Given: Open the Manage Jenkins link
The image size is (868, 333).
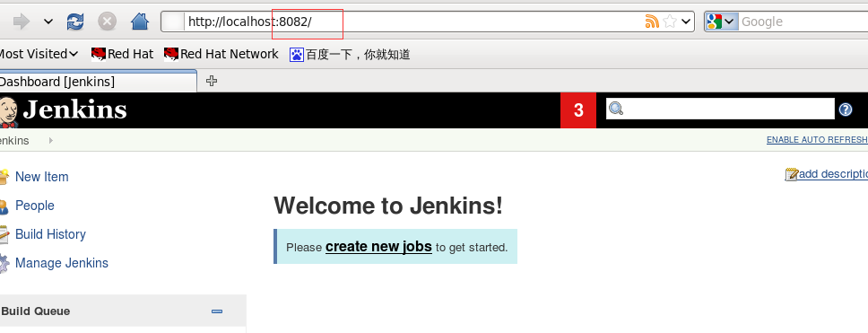Looking at the screenshot, I should coord(62,263).
